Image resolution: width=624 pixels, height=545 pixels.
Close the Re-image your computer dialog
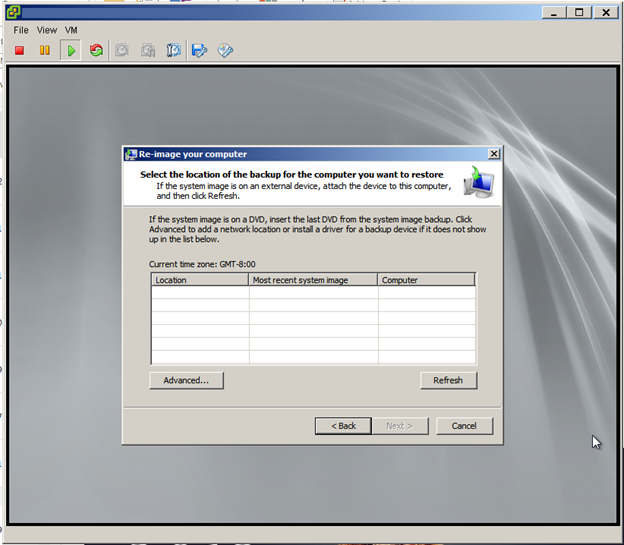tap(494, 154)
